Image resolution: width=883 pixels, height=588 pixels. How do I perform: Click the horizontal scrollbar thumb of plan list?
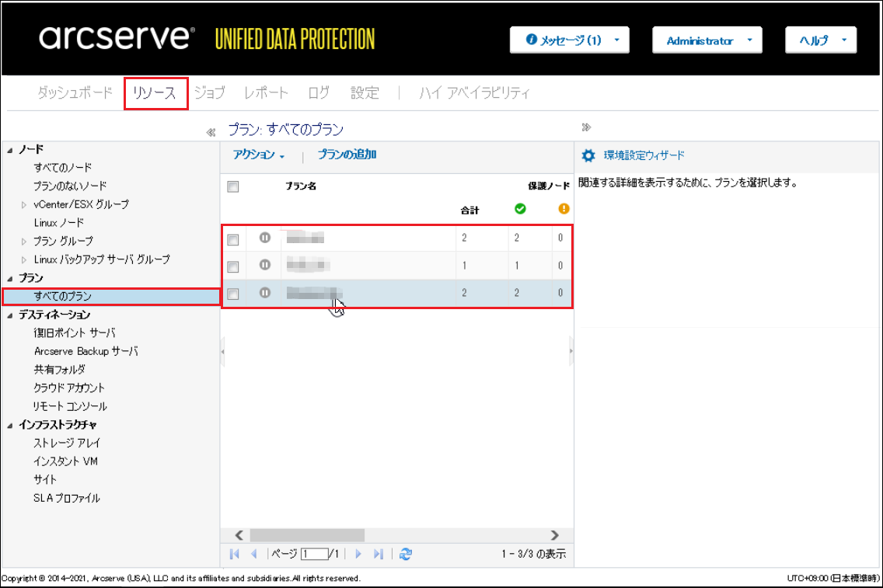[307, 535]
